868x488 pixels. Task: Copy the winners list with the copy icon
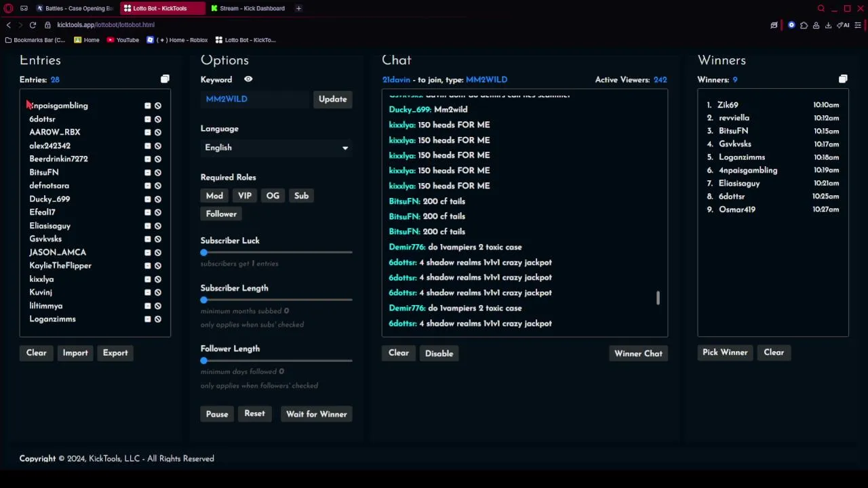pyautogui.click(x=843, y=79)
